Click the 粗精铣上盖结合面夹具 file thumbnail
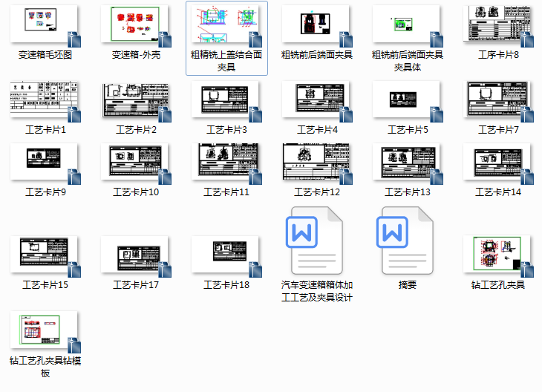Viewport: 542px width, 392px height. [x=226, y=25]
